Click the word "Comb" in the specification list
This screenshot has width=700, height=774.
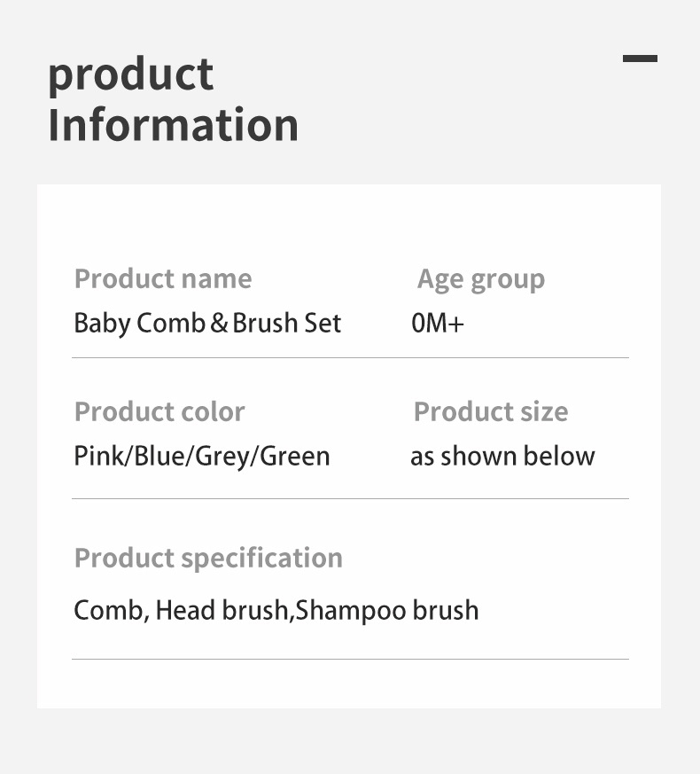click(x=108, y=610)
